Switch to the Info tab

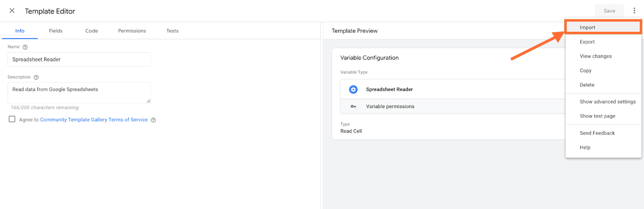coord(20,31)
